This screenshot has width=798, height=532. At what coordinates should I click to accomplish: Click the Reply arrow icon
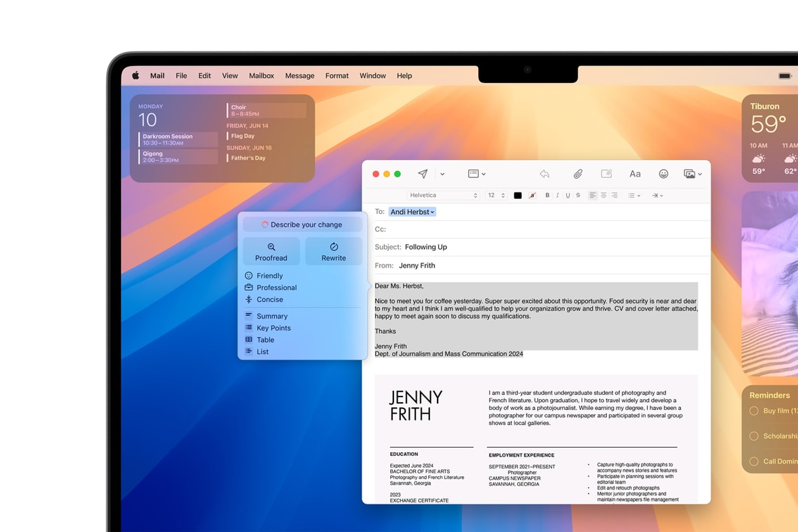click(543, 174)
